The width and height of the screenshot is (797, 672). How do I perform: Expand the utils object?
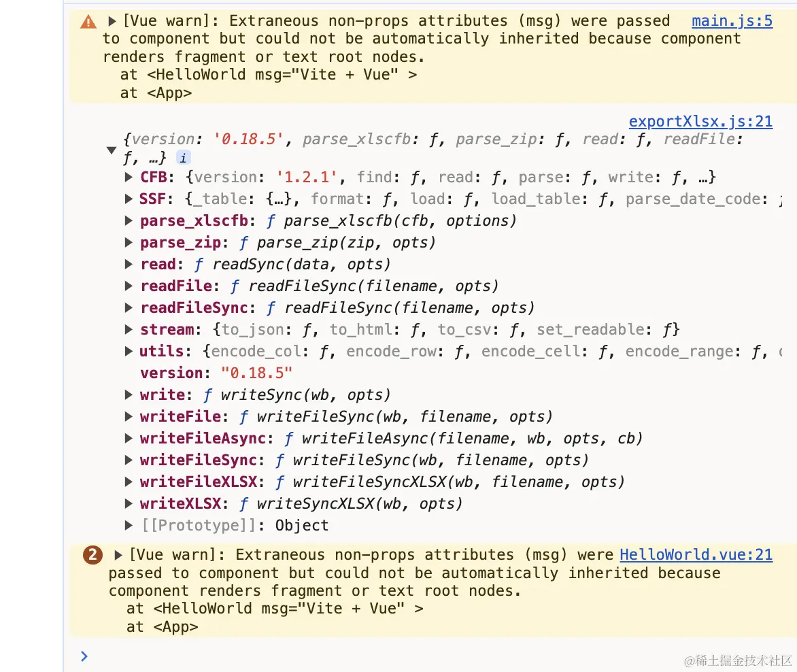pos(129,351)
